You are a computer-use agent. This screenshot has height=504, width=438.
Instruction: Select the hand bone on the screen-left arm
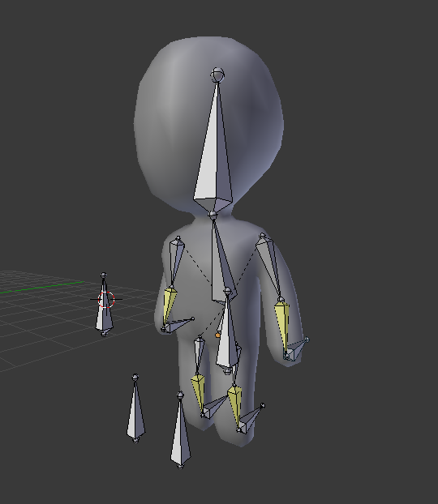[177, 325]
